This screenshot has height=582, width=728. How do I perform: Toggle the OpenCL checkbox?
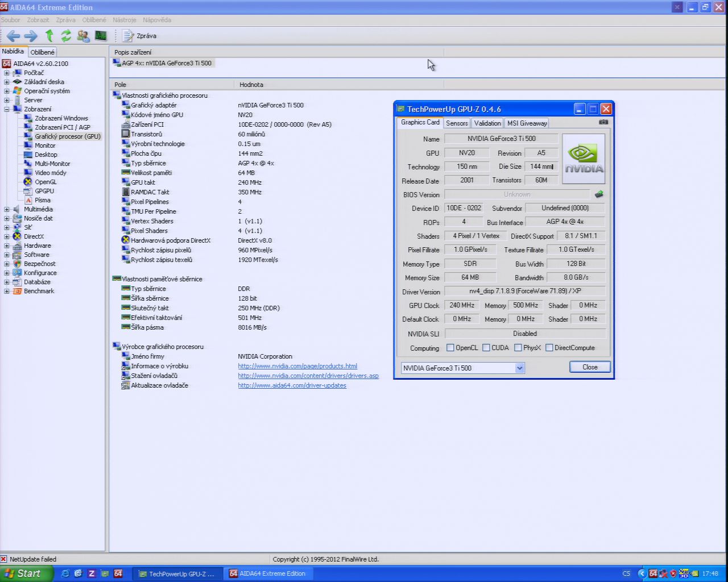coord(450,348)
